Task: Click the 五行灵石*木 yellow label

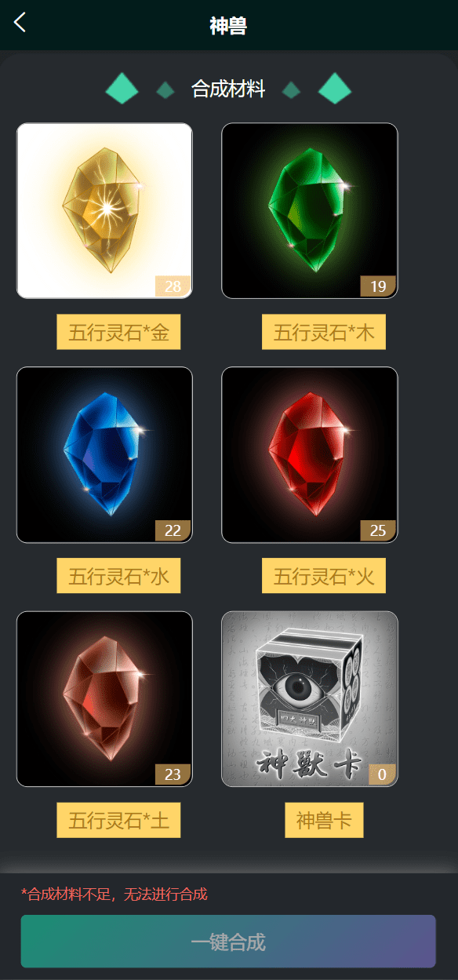Action: [324, 333]
